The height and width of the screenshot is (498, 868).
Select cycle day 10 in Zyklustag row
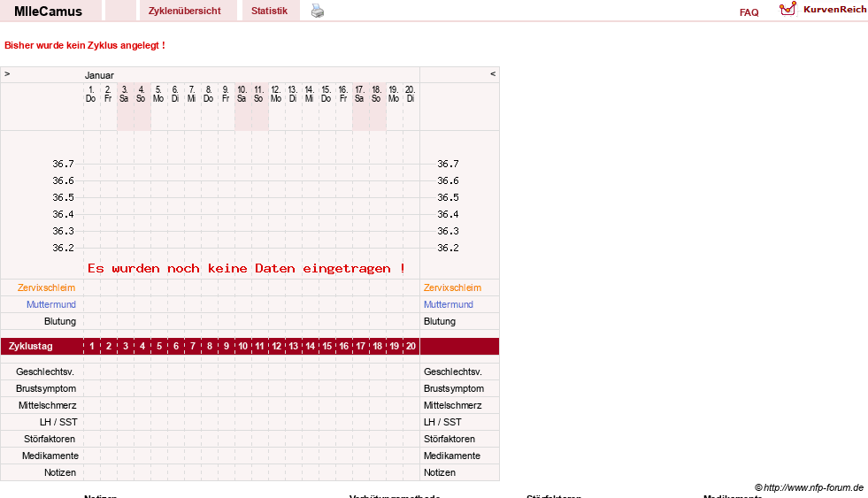[243, 347]
